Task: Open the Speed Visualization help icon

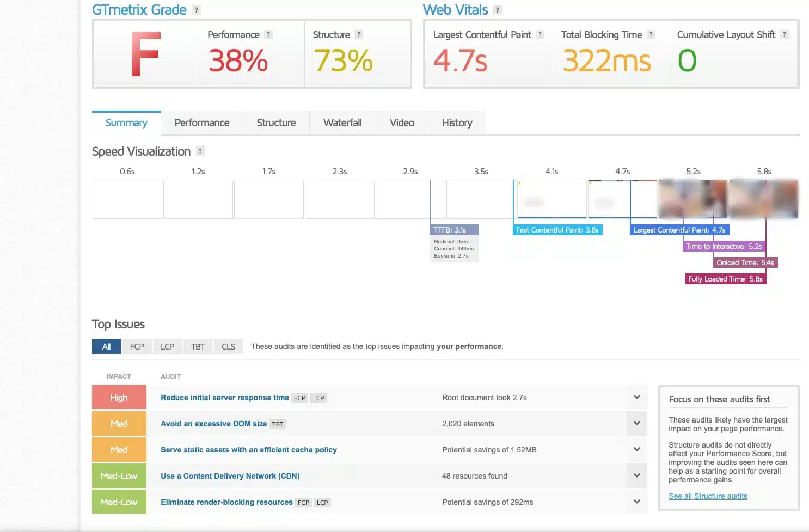Action: coord(200,151)
